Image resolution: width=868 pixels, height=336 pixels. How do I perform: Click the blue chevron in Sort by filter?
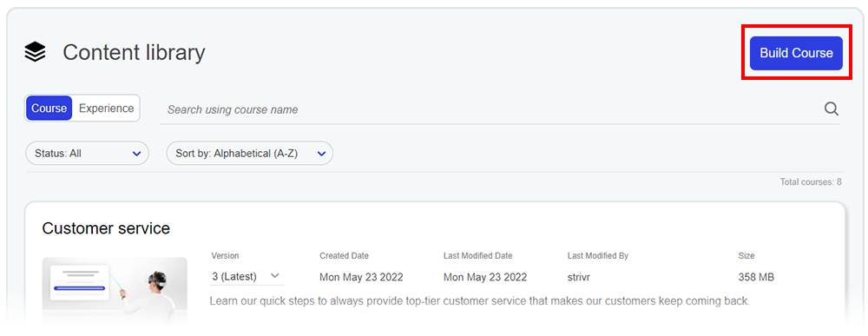pyautogui.click(x=321, y=154)
